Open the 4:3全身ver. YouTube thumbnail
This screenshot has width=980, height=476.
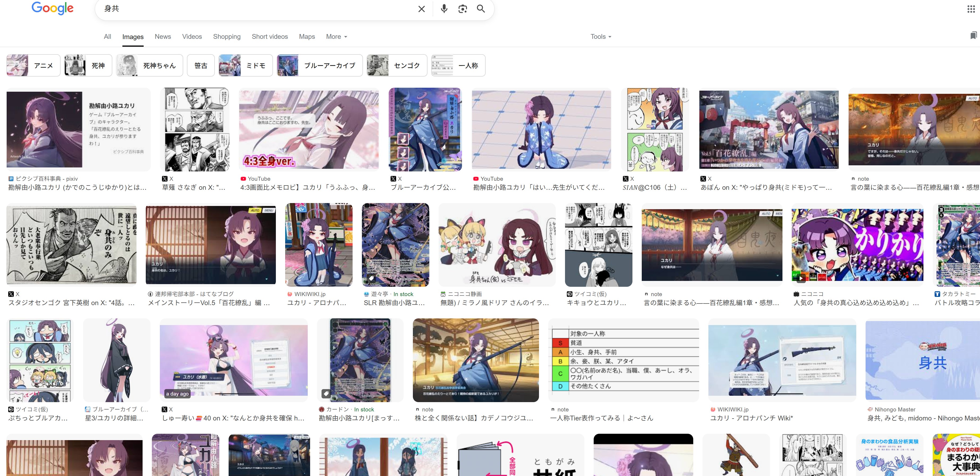tap(309, 129)
